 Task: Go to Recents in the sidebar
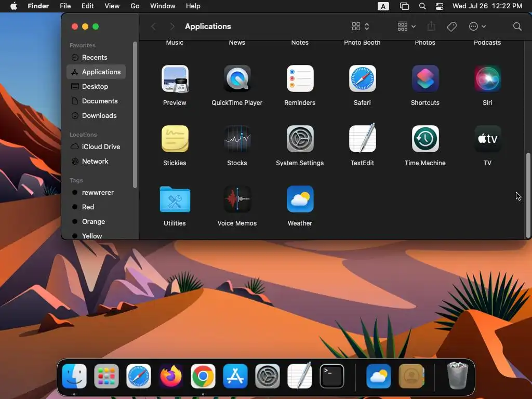point(96,57)
